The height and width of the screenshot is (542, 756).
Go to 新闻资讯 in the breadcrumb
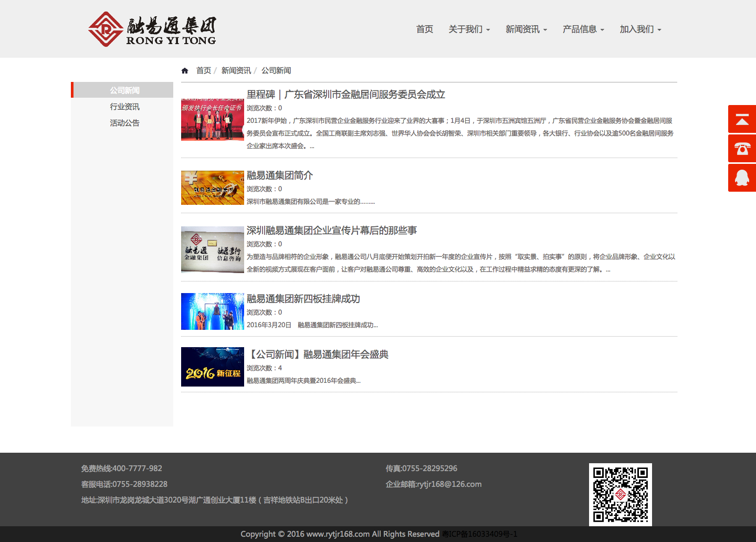point(236,70)
